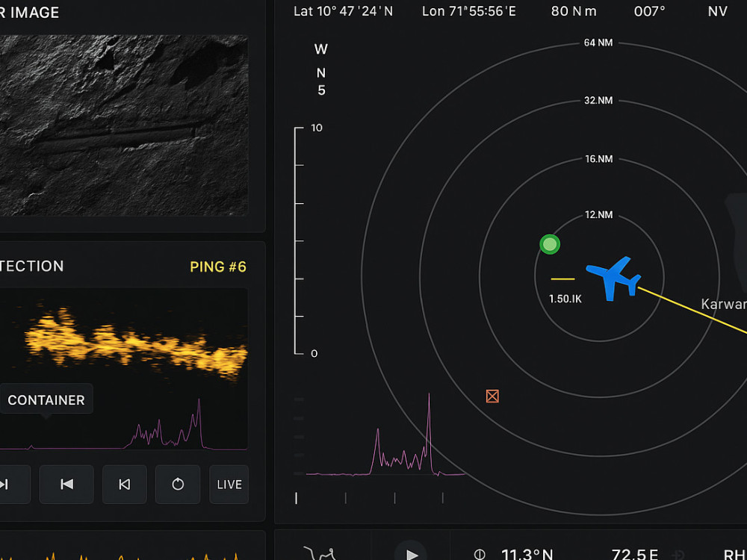Click the Lon 71°55:56'E readout
The height and width of the screenshot is (560, 747).
(469, 11)
